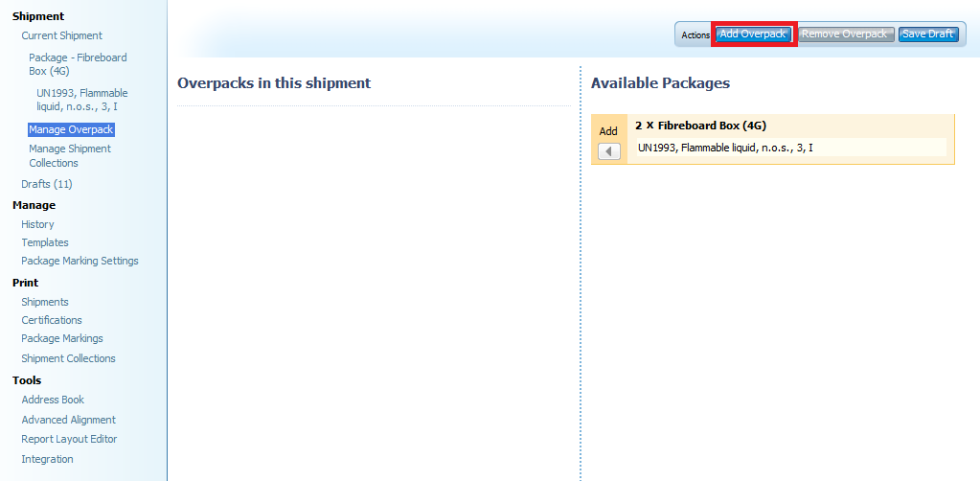Launch Advanced Alignment tool
Screen dimensions: 980x481
point(68,420)
